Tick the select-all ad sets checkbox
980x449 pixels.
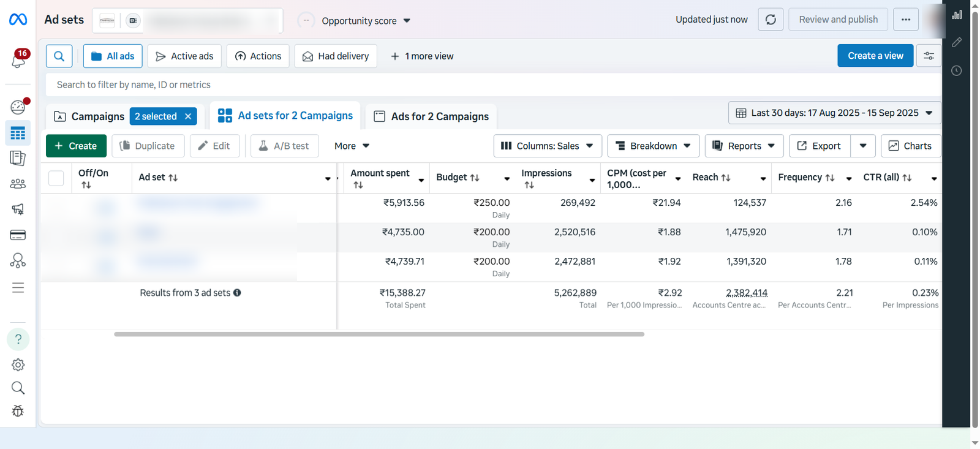click(56, 178)
